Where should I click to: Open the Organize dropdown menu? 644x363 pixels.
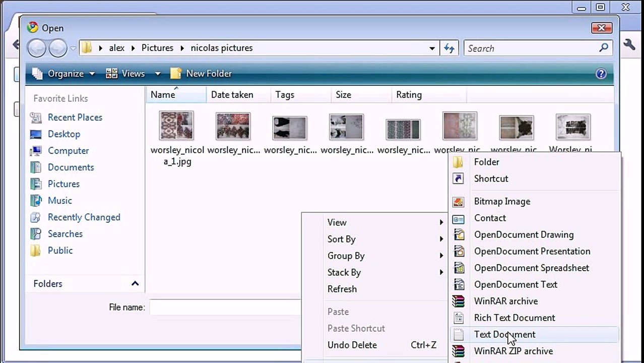[x=63, y=74]
